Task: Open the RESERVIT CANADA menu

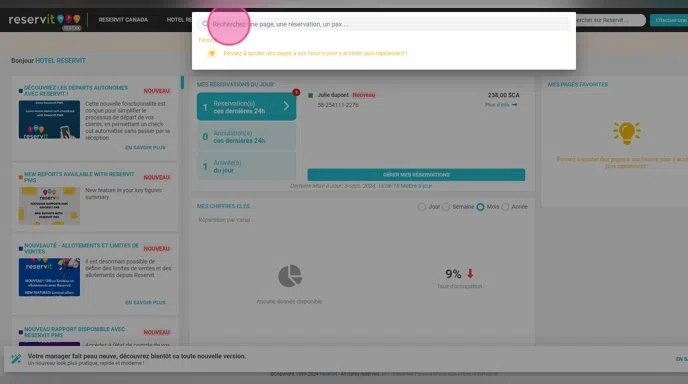Action: tap(123, 20)
